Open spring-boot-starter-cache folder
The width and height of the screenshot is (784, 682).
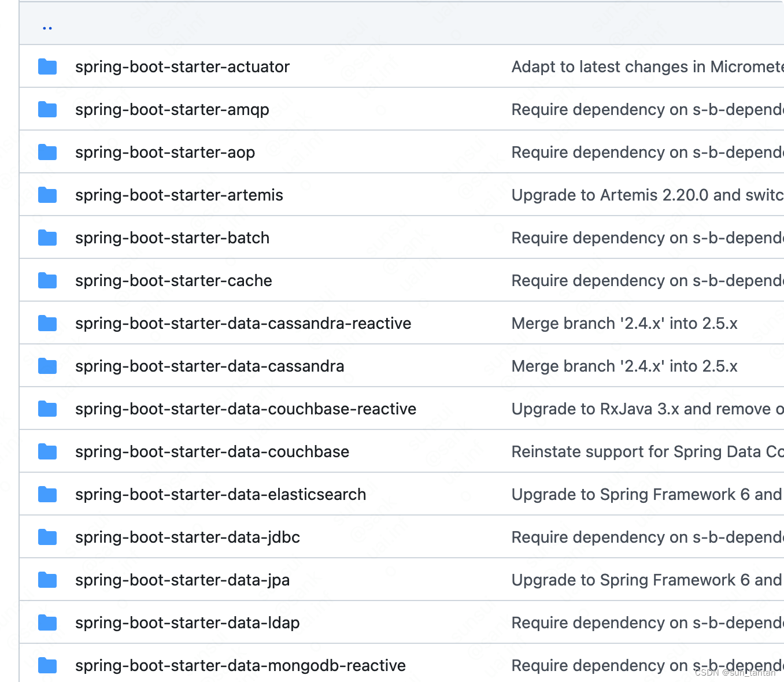(x=173, y=281)
